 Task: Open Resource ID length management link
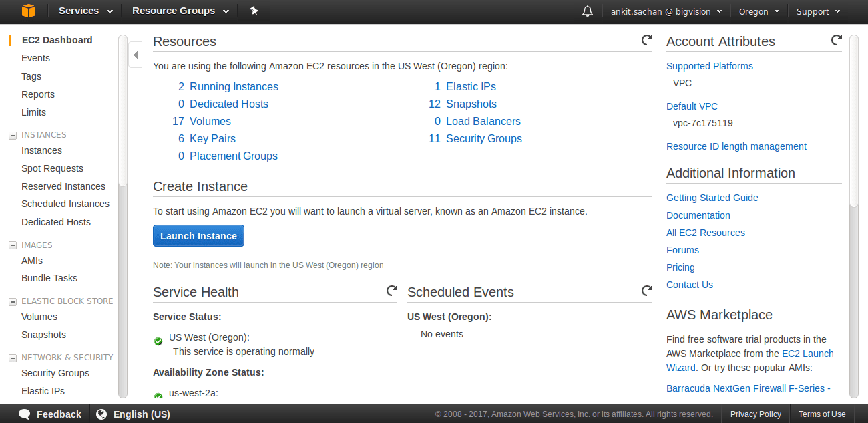click(736, 146)
